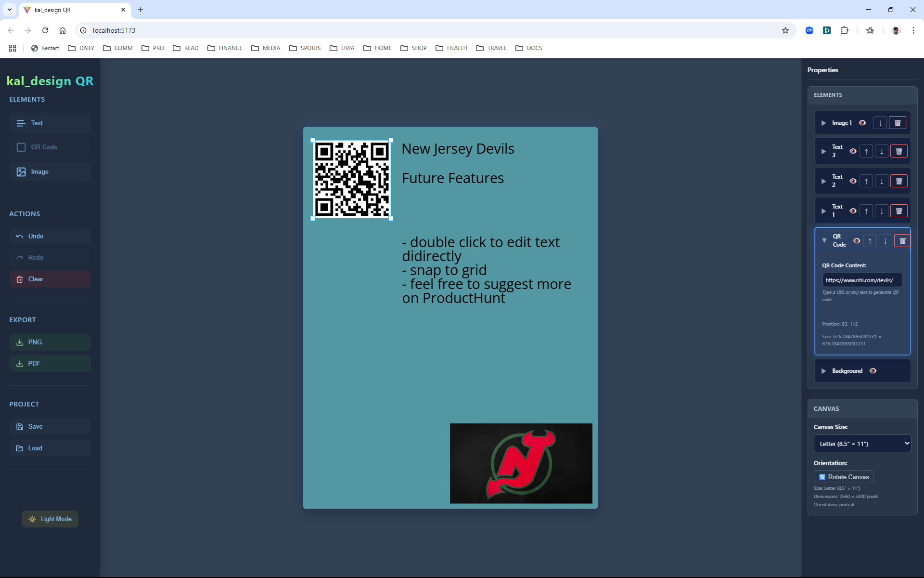Image resolution: width=924 pixels, height=578 pixels.
Task: Undo the last action
Action: click(x=50, y=236)
